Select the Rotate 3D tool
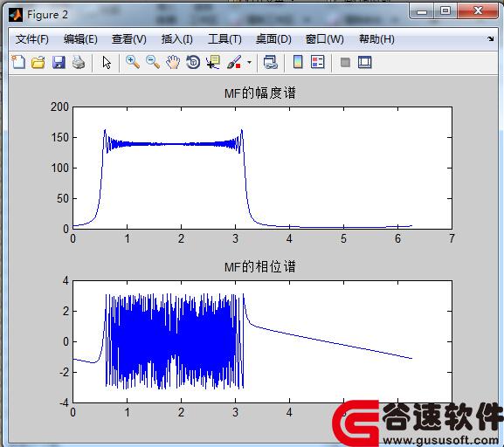The image size is (504, 447). click(193, 62)
